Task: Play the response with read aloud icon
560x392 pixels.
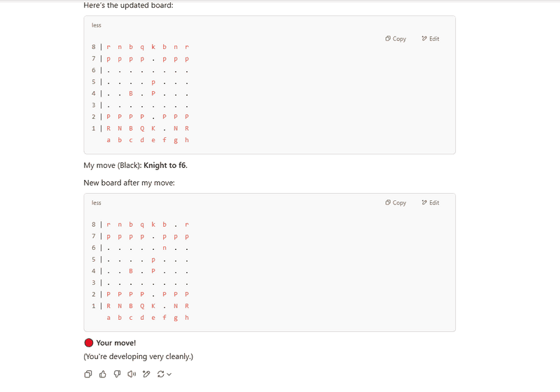Action: [x=132, y=374]
